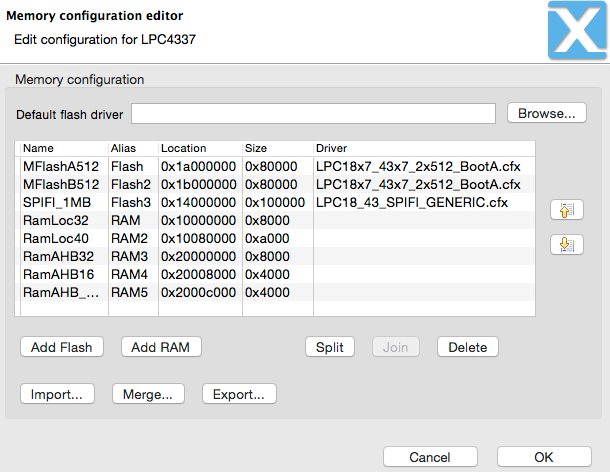Export the memory configuration
The image size is (610, 472).
(239, 394)
